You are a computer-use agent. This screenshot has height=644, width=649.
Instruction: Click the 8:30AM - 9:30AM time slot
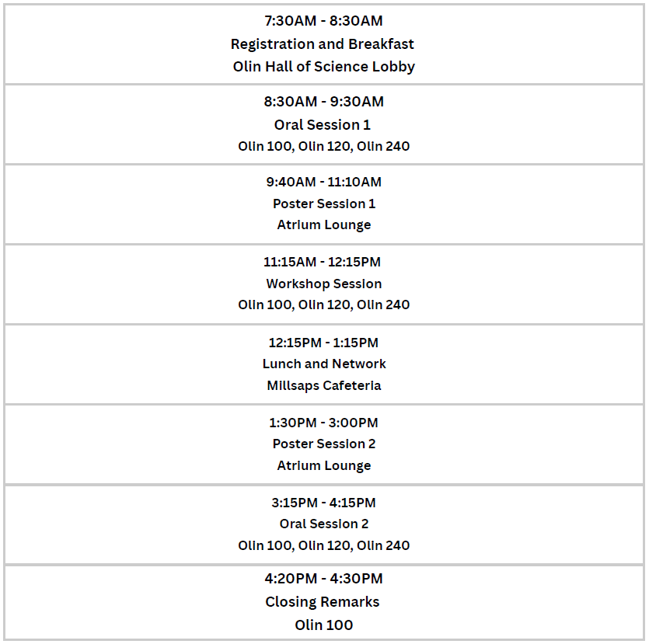coord(323,102)
